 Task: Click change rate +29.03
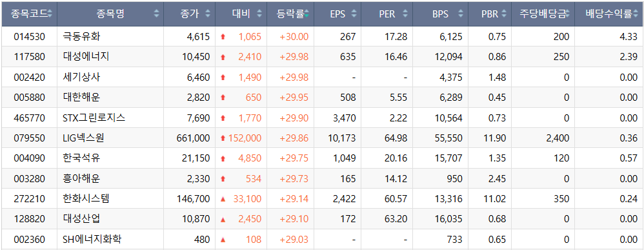pos(294,240)
